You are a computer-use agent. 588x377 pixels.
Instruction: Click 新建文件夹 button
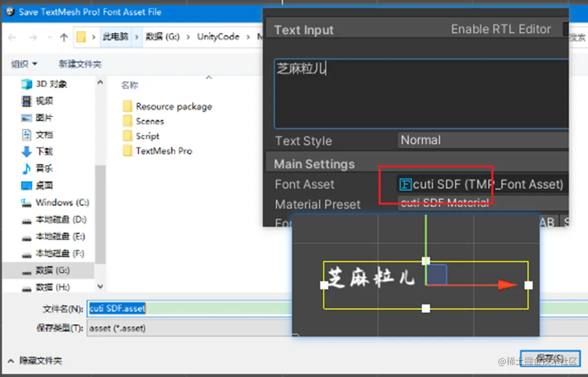point(80,64)
